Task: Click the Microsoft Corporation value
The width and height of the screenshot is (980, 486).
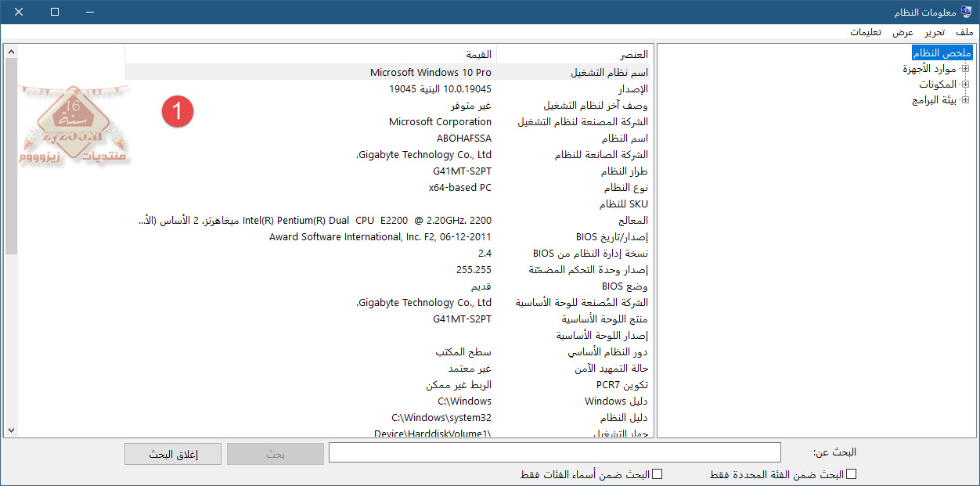Action: (440, 121)
